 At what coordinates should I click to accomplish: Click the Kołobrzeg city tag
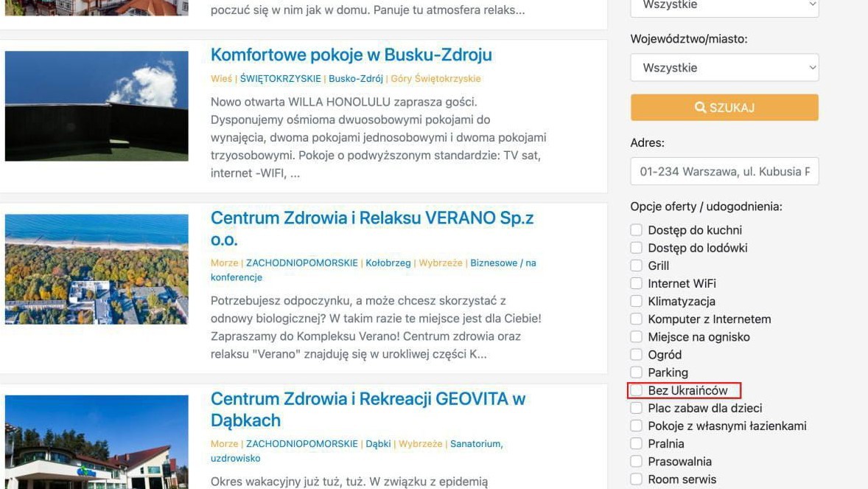(388, 263)
